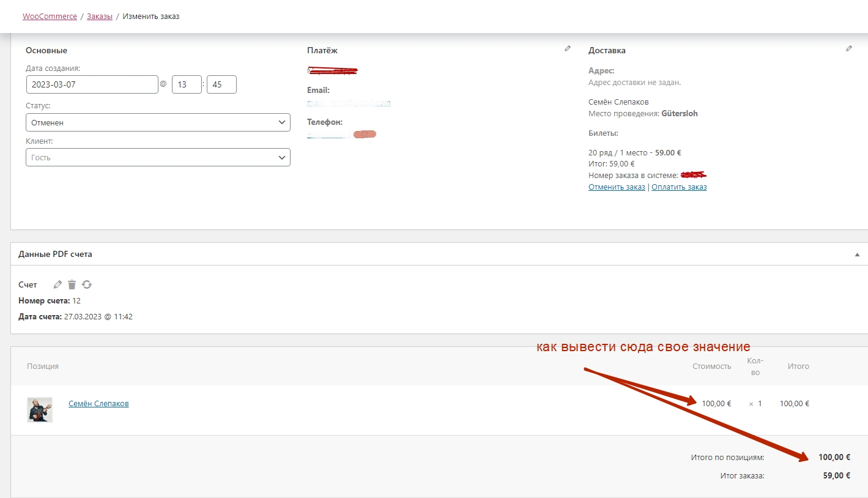Click the customer email address link
Viewport: 868px width, 498px height.
click(349, 103)
